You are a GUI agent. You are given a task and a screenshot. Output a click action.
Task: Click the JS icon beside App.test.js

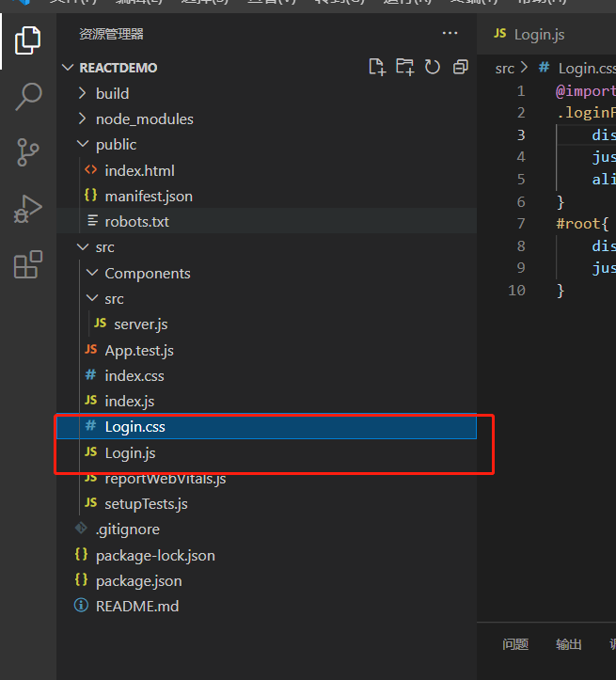[x=90, y=349]
